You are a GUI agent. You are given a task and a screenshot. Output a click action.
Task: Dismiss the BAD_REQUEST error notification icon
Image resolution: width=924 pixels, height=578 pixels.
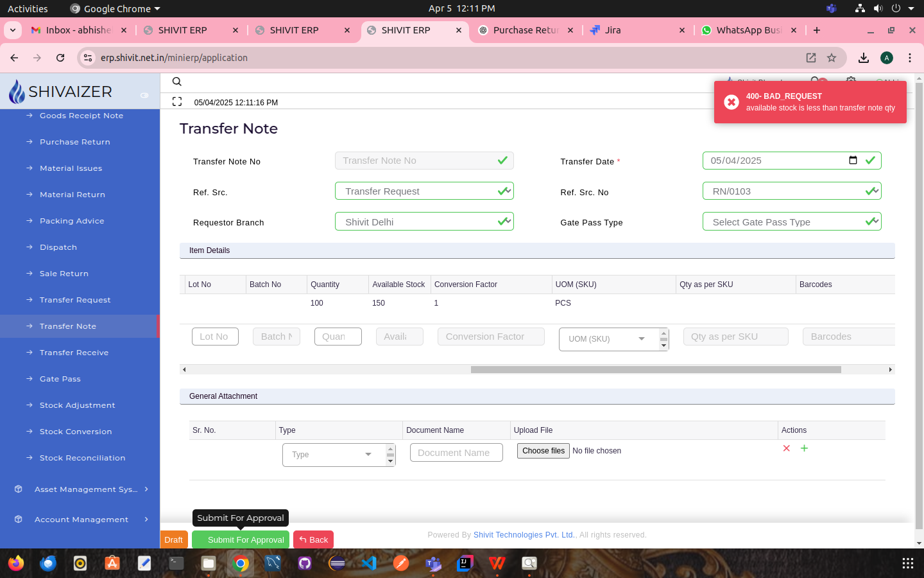pos(731,102)
